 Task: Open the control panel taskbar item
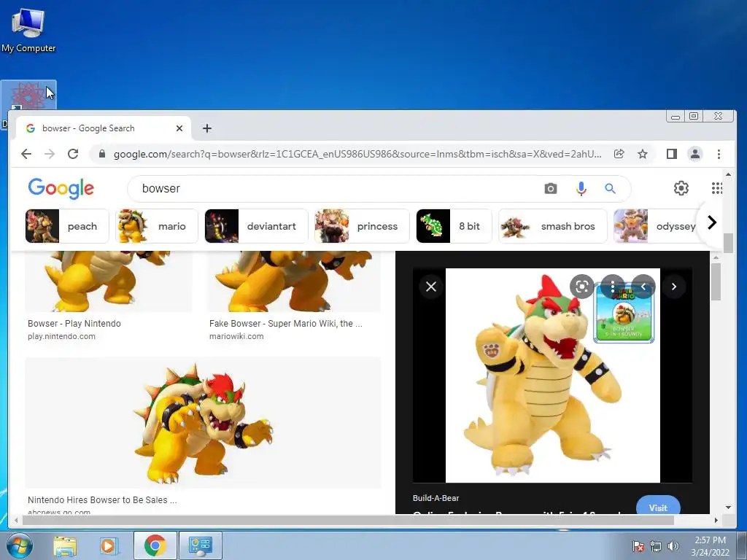tap(200, 545)
